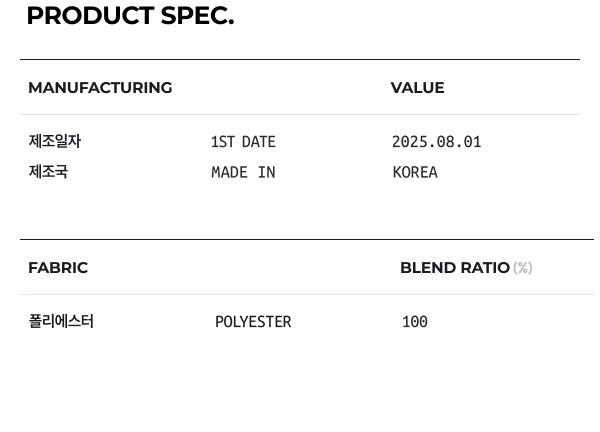Viewport: 600px width, 432px height.
Task: Select the 폴리에스터 fabric label
Action: (x=61, y=322)
